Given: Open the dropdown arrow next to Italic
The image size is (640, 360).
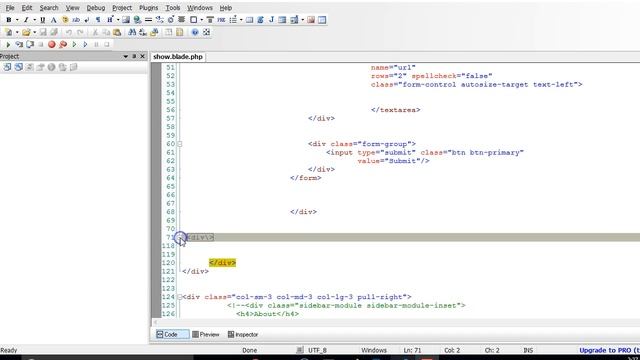Looking at the screenshot, I should pyautogui.click(x=34, y=20).
